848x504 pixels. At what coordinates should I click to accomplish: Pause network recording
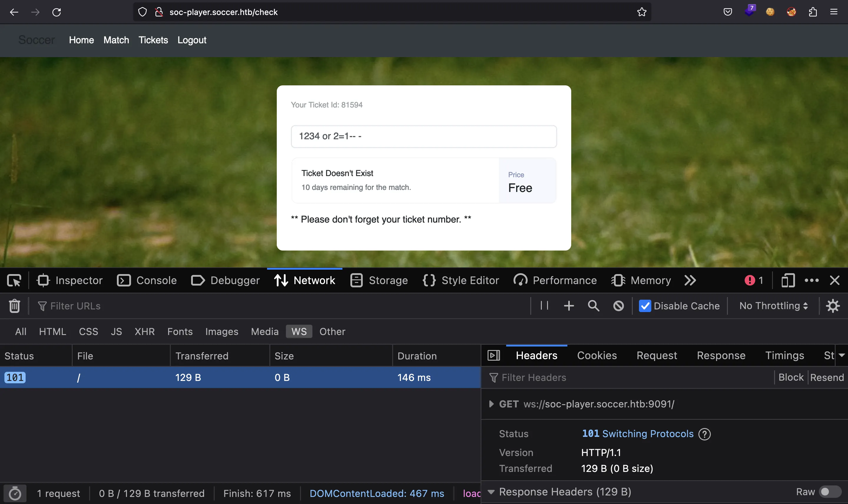coord(544,305)
